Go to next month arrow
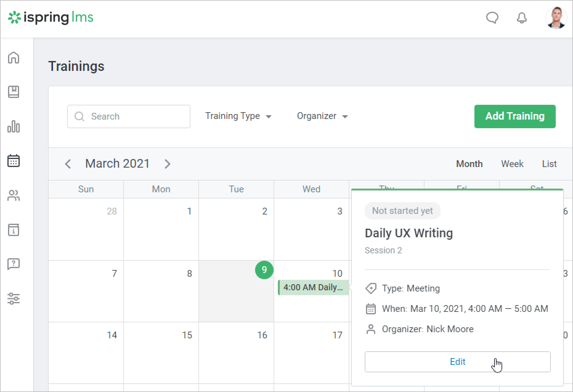The image size is (573, 392). [167, 164]
